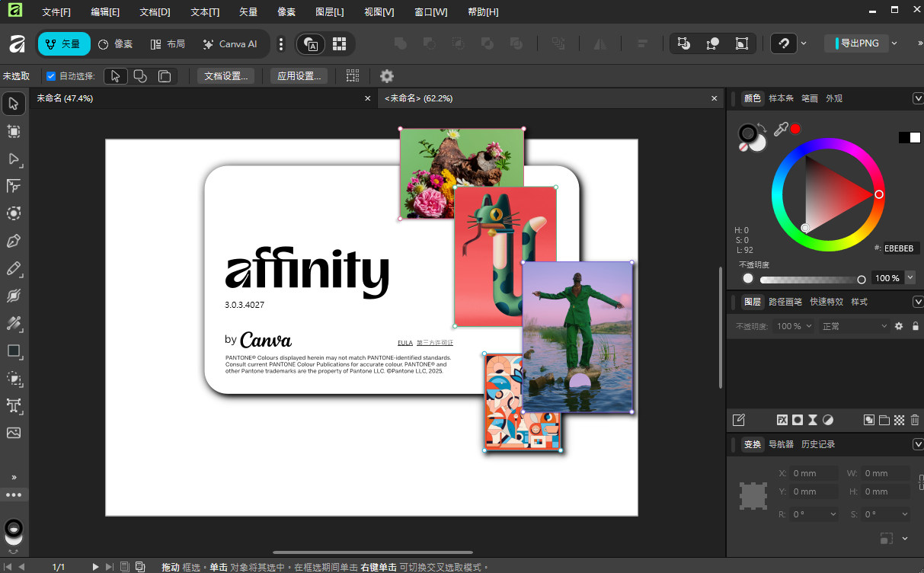924x573 pixels.
Task: Open the blend mode 正常 dropdown
Action: point(854,326)
